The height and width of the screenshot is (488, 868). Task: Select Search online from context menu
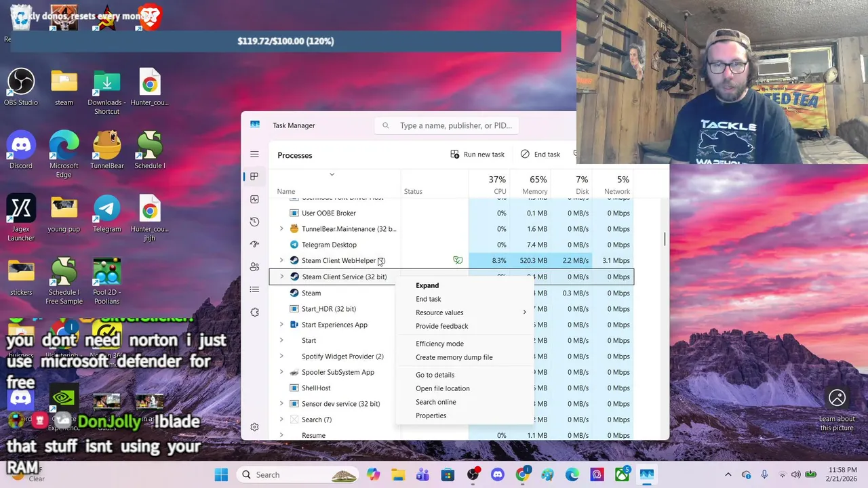pyautogui.click(x=465, y=402)
